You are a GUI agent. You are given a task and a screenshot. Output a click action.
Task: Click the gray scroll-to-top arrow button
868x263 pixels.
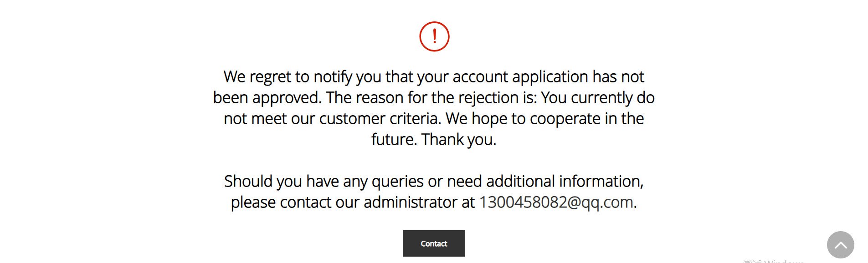(840, 245)
